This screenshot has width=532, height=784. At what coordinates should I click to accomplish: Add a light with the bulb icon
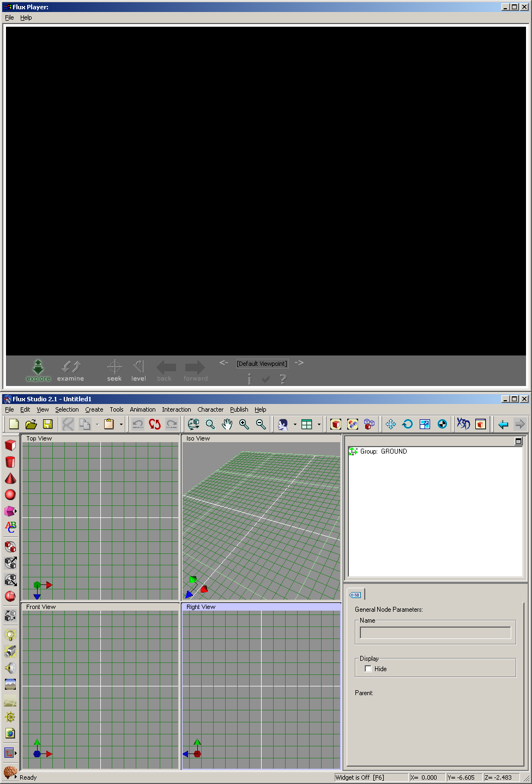pos(10,635)
